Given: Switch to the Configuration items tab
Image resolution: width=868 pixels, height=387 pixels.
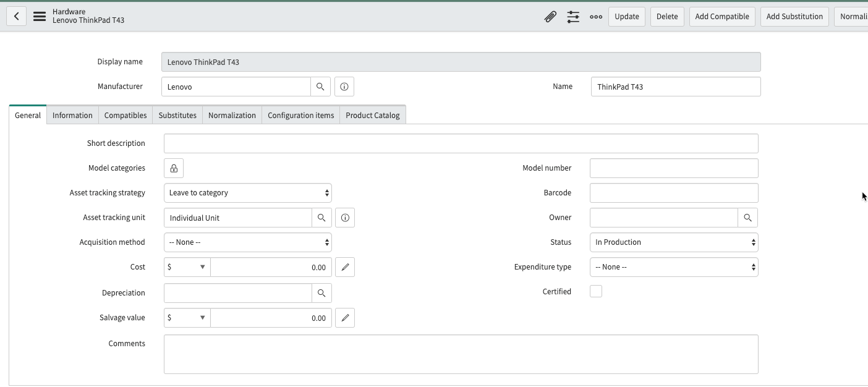Looking at the screenshot, I should click(x=300, y=115).
